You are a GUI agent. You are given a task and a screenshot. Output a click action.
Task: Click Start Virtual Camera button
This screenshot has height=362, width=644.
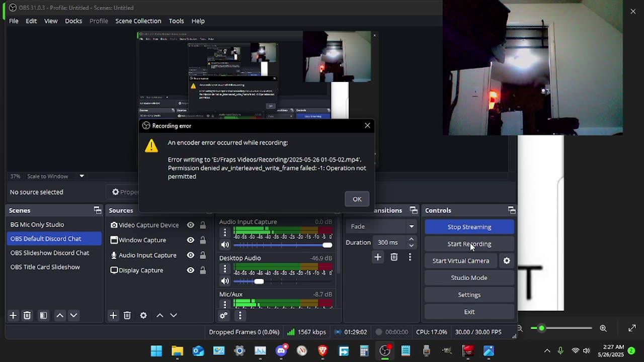[x=461, y=260]
